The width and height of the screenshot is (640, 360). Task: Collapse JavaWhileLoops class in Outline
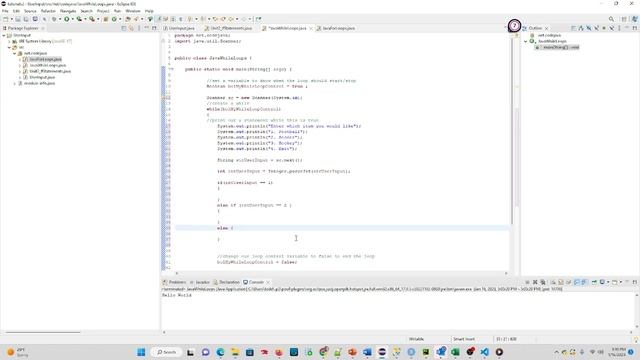point(526,41)
